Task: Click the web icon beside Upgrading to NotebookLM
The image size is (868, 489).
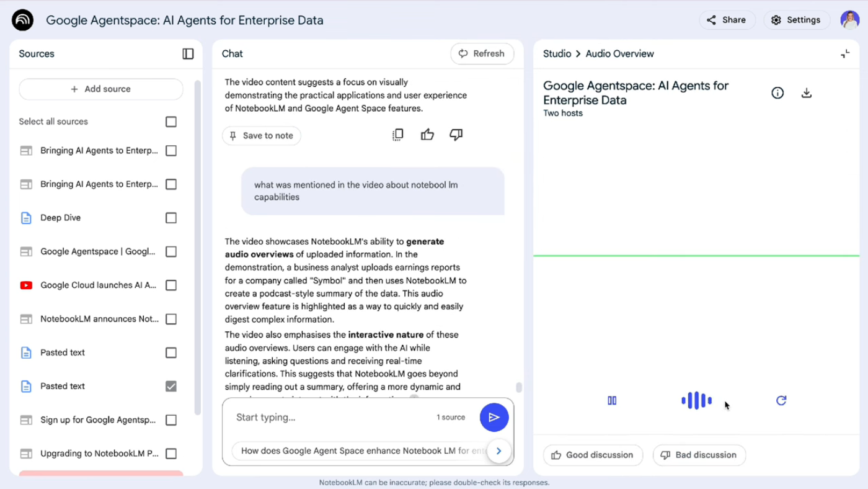Action: point(26,454)
